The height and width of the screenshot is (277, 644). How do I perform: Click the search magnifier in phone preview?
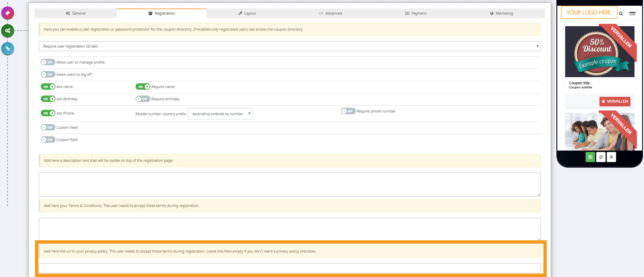(x=621, y=14)
